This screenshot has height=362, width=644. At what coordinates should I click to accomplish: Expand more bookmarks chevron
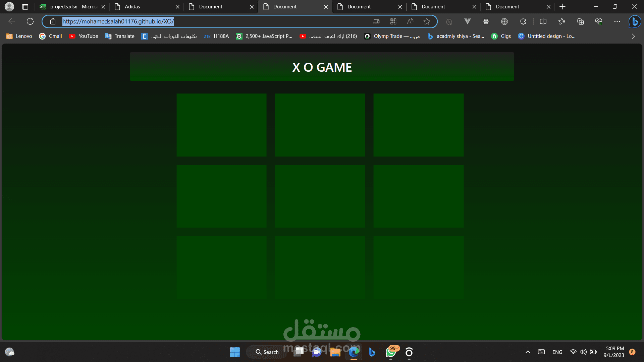(x=633, y=36)
